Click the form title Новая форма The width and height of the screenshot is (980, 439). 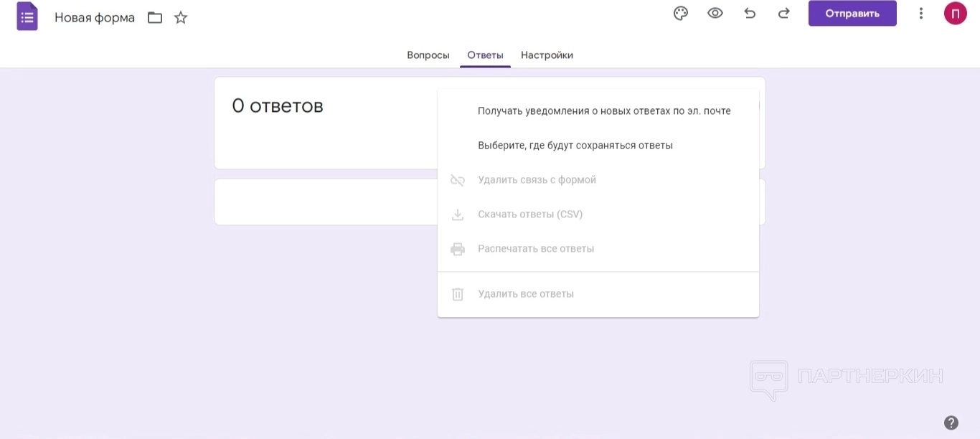95,18
